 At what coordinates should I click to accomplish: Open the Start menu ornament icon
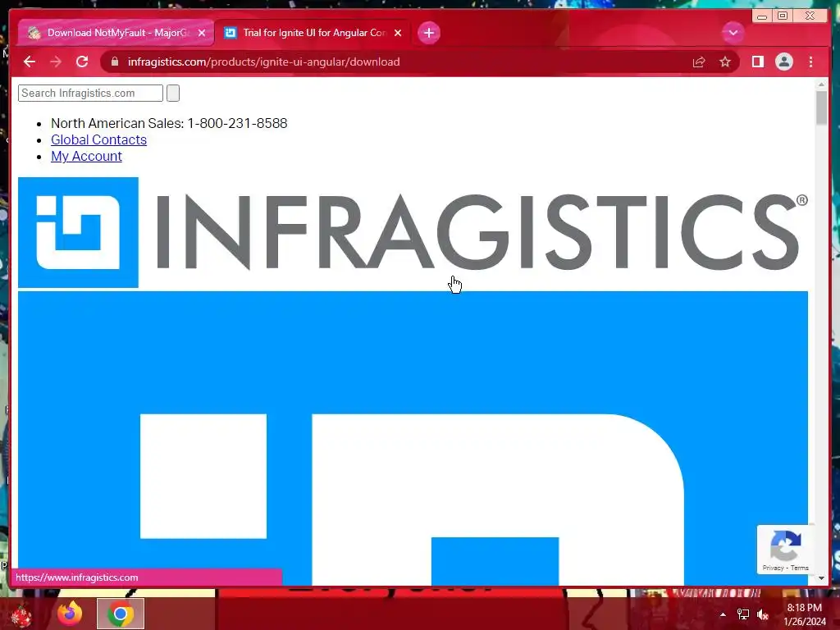tap(21, 614)
